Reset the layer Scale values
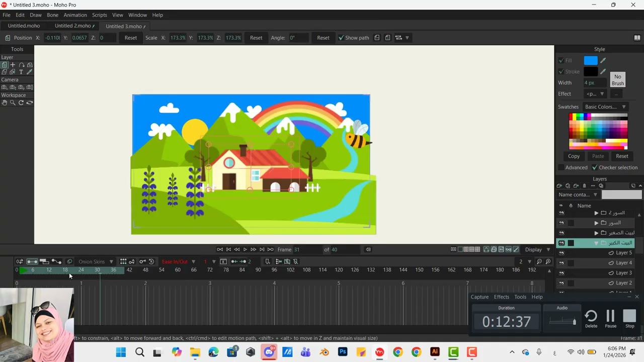Image resolution: width=644 pixels, height=362 pixels. point(256,38)
